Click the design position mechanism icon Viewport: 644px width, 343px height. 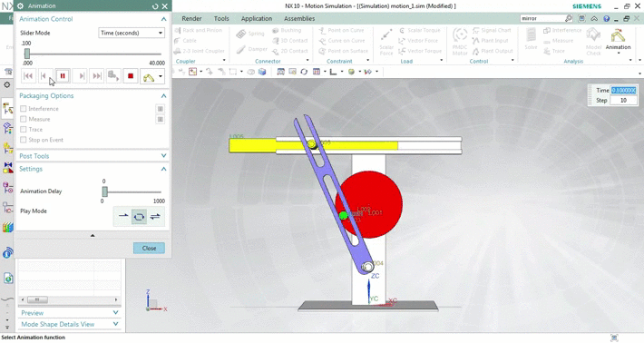click(148, 76)
